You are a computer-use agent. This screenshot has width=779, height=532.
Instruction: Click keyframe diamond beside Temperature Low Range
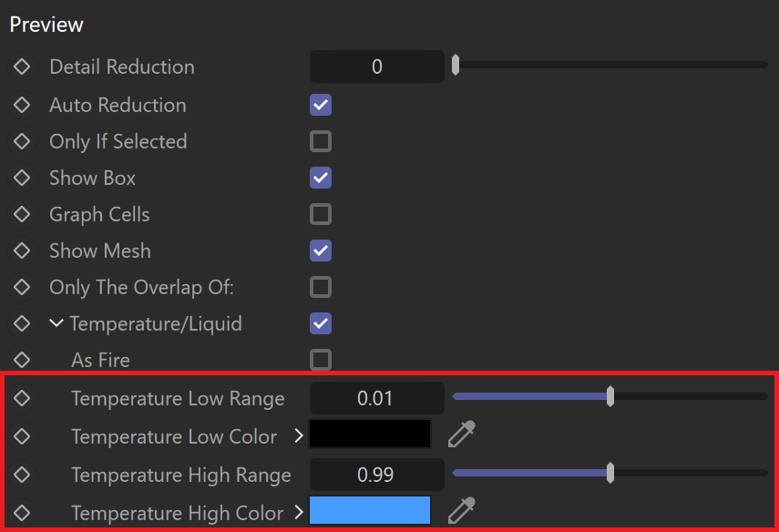[22, 398]
